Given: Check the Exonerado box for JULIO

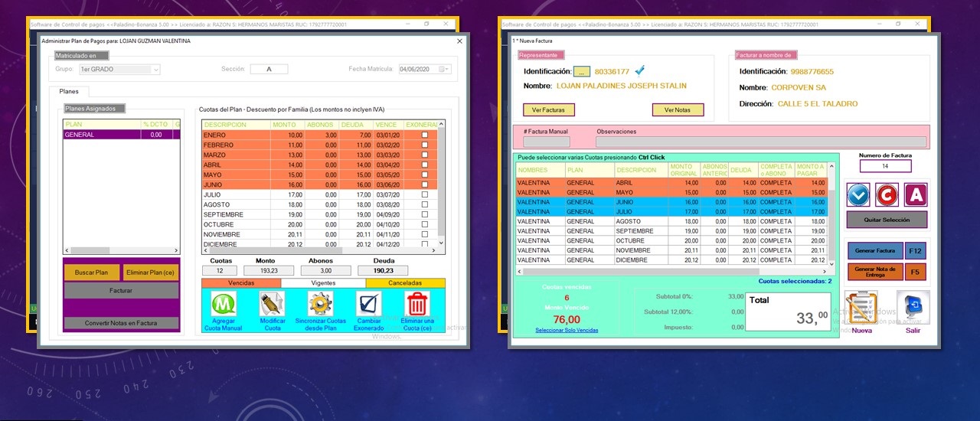Looking at the screenshot, I should (425, 195).
